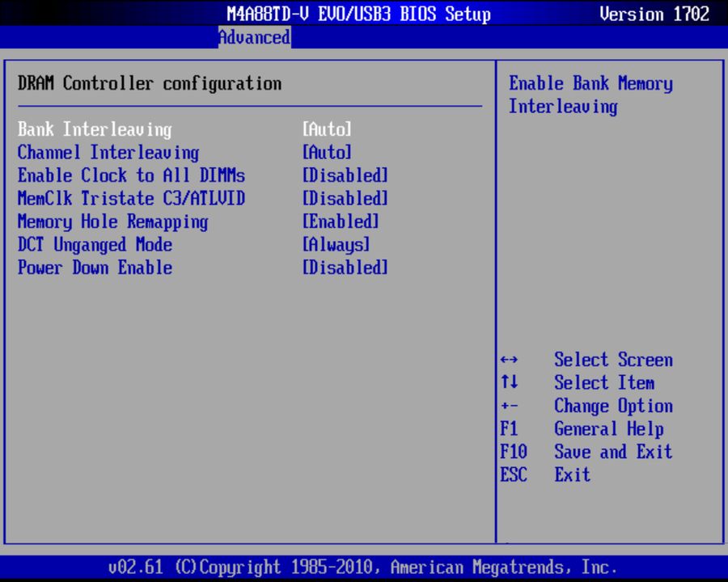Screen dimensions: 728x582
Task: Click the Bank Memory Interleaving help text
Action: (x=590, y=95)
